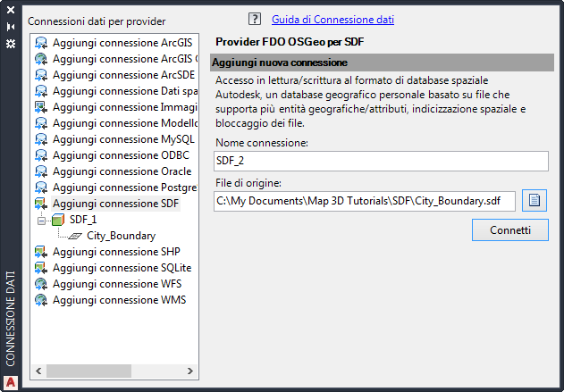Click the Aggiungi connessione MySQL icon

[41, 139]
